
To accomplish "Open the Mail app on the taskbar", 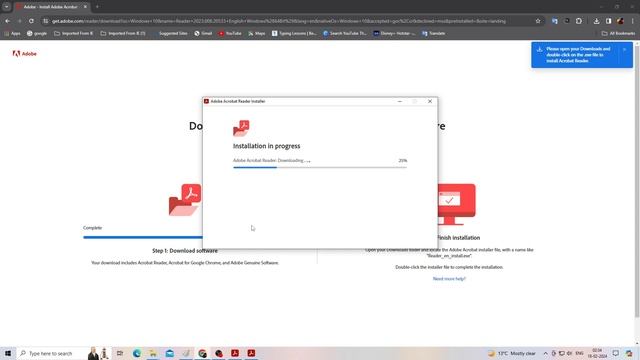I will pos(169,353).
